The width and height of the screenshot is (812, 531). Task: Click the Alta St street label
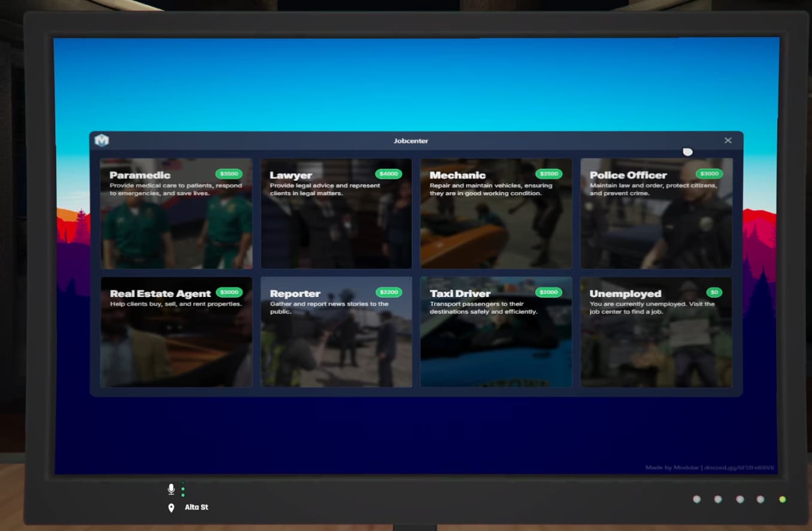click(x=197, y=507)
